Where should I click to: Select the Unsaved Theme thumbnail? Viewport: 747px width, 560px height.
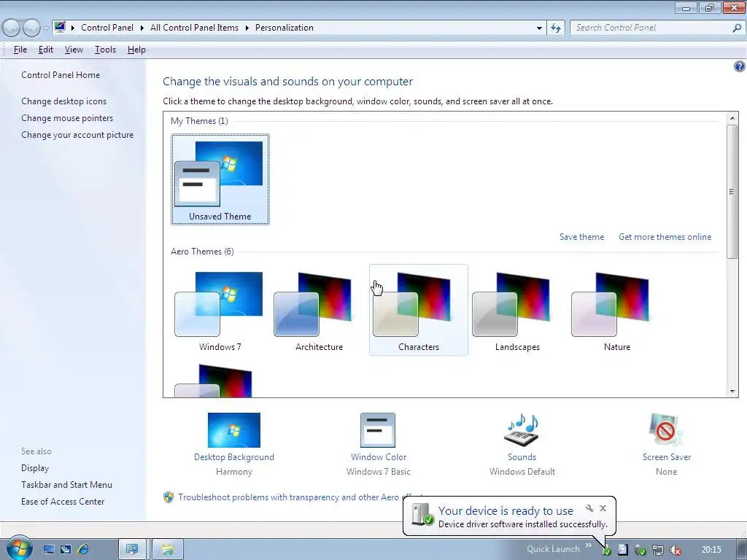pos(220,179)
